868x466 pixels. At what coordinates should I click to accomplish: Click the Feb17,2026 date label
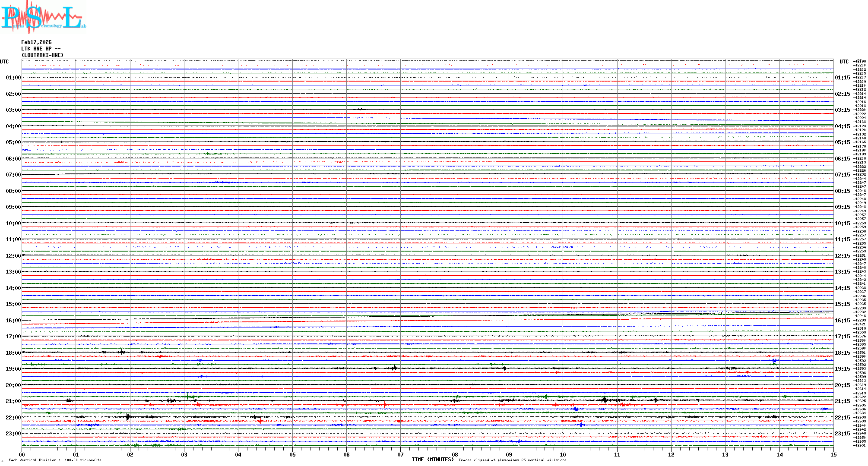(x=36, y=42)
